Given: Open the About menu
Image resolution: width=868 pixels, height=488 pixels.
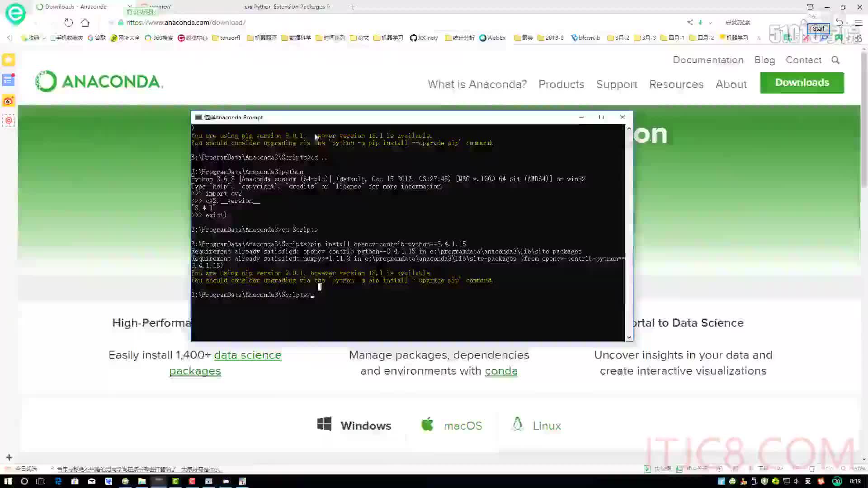Looking at the screenshot, I should point(731,84).
